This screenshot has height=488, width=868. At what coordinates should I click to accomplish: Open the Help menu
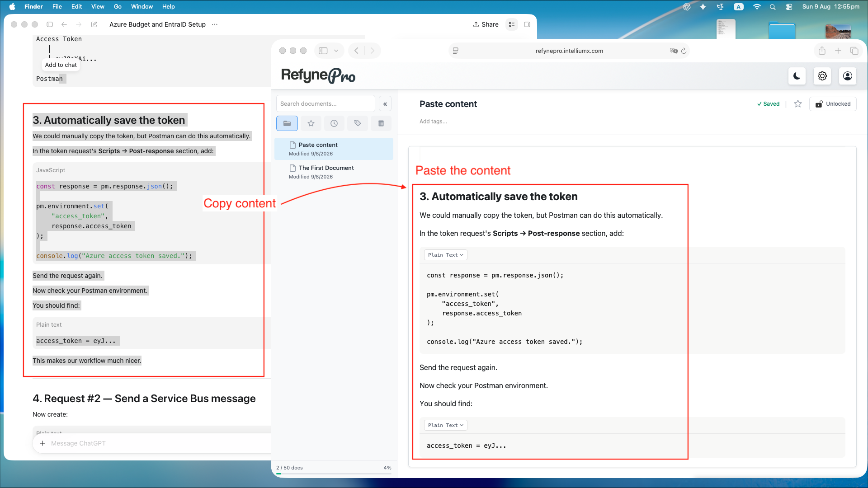[169, 6]
